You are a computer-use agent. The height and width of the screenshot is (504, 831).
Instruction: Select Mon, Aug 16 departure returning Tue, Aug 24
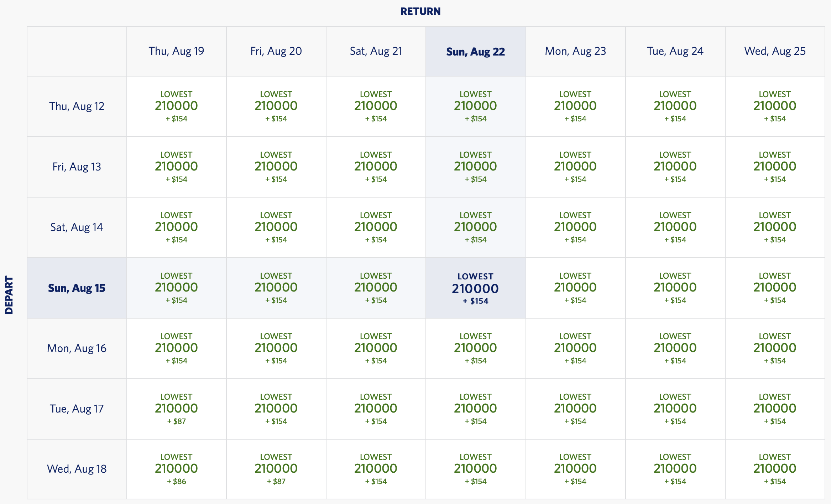click(675, 348)
